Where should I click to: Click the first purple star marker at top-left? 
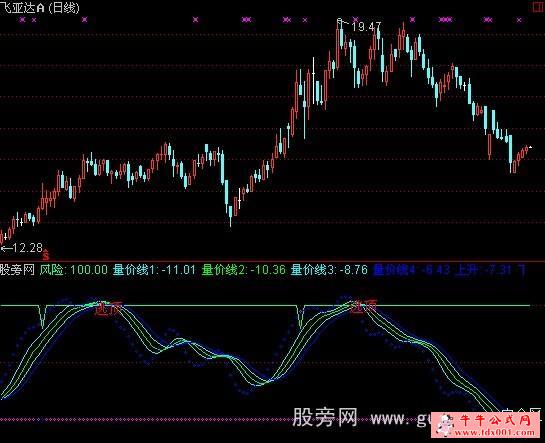[x=23, y=20]
